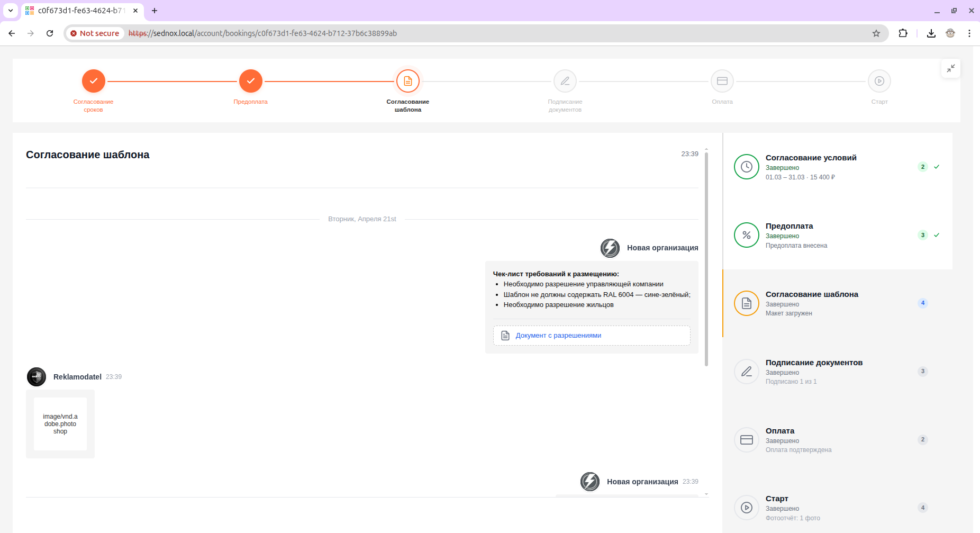The width and height of the screenshot is (980, 533).
Task: Open the 'Подписание документов' stage in sidebar
Action: [837, 372]
